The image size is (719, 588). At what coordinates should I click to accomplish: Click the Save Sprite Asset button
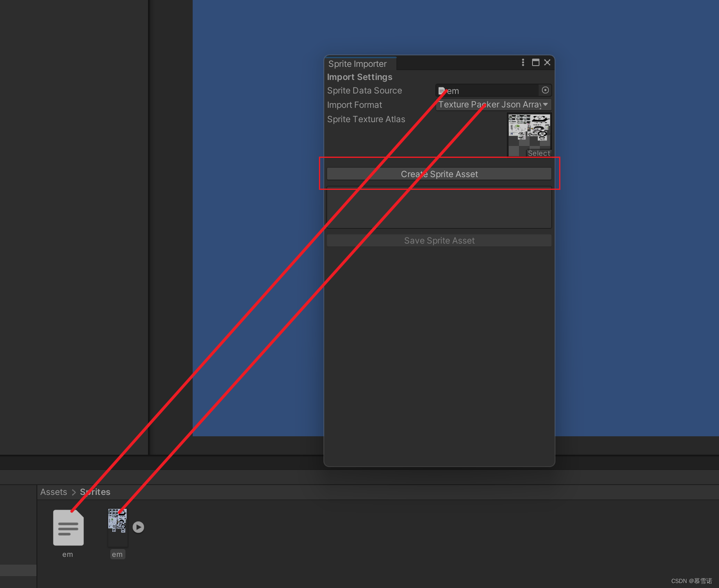(439, 241)
